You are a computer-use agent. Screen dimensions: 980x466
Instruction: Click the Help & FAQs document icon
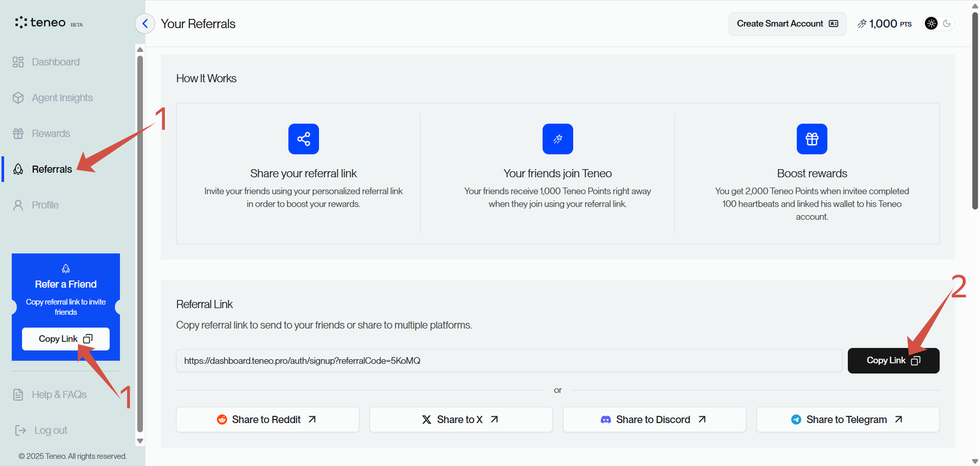pos(18,395)
